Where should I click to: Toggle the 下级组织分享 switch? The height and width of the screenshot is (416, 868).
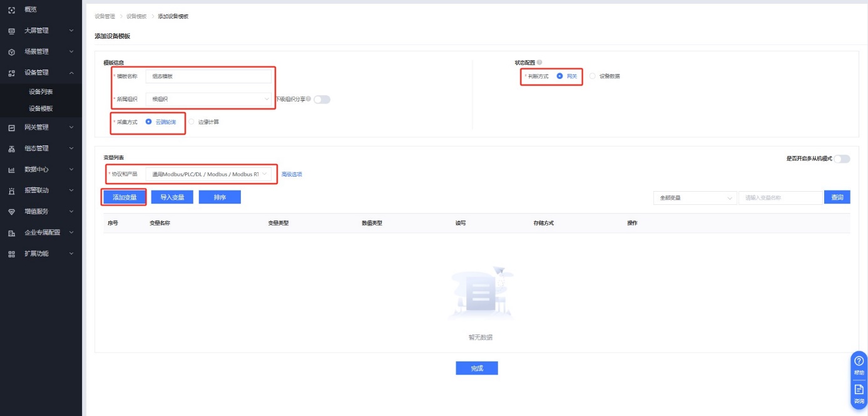[x=322, y=99]
